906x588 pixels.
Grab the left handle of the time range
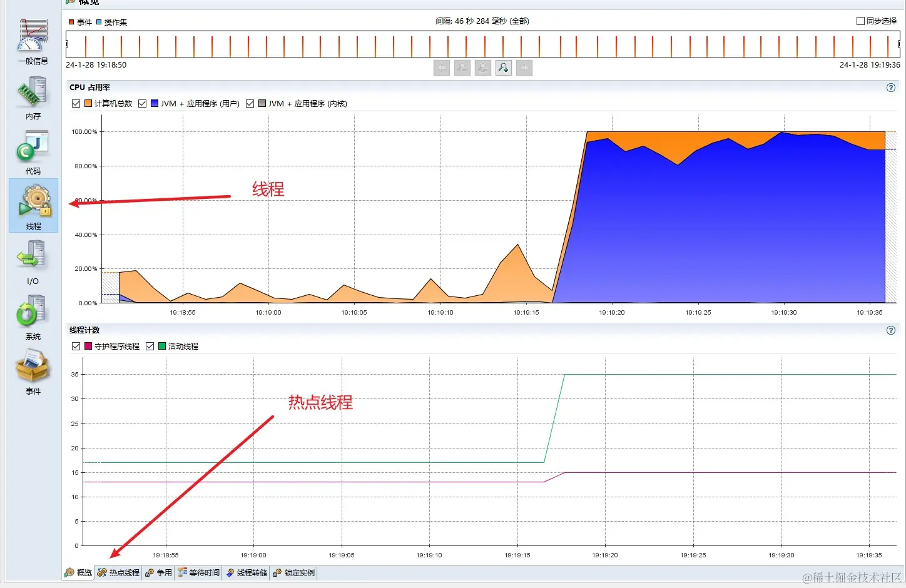click(x=67, y=44)
